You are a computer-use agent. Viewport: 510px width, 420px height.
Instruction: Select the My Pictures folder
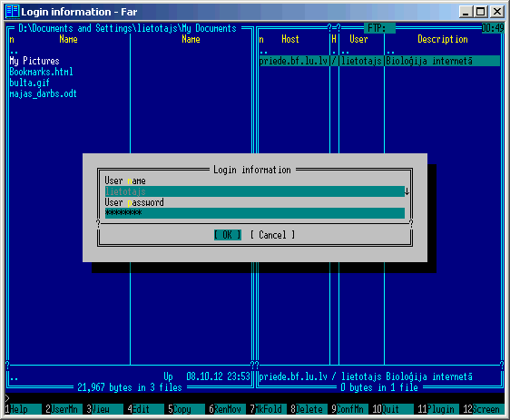(34, 61)
